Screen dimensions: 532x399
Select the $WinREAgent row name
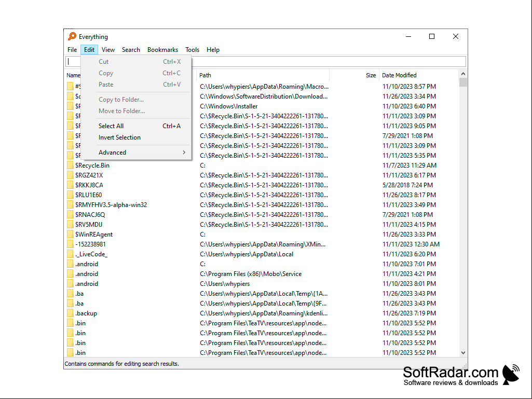[x=93, y=234]
